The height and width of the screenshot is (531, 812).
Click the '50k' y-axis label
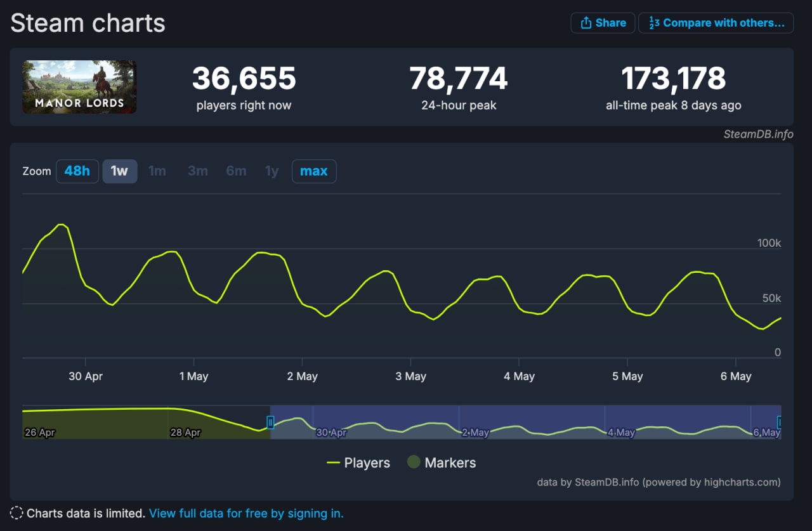point(772,298)
